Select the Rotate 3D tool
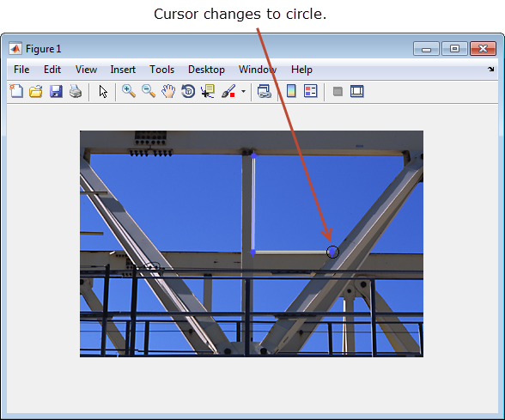The width and height of the screenshot is (505, 420). (x=188, y=91)
